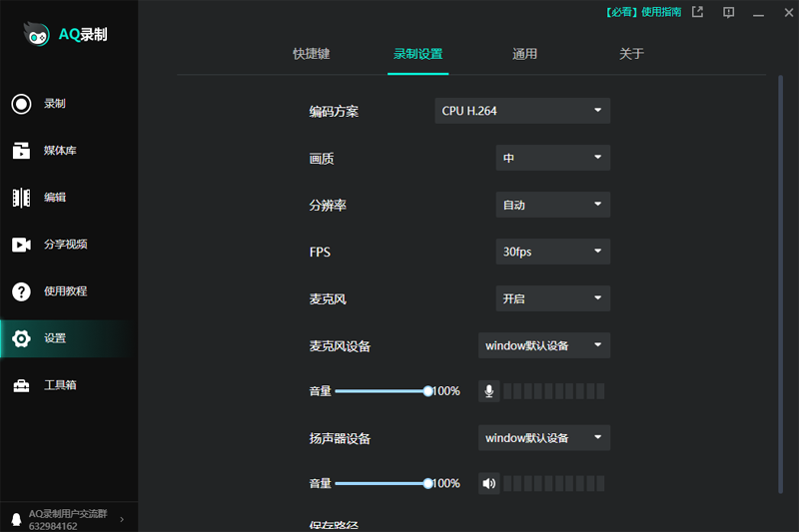Click the 编码方案 label

click(334, 112)
